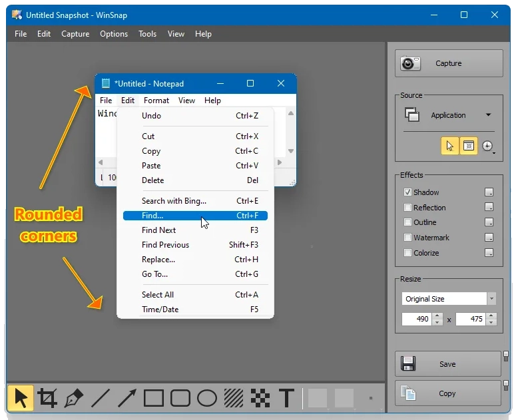Choose Time/Date in Notepad Edit menu

195,309
